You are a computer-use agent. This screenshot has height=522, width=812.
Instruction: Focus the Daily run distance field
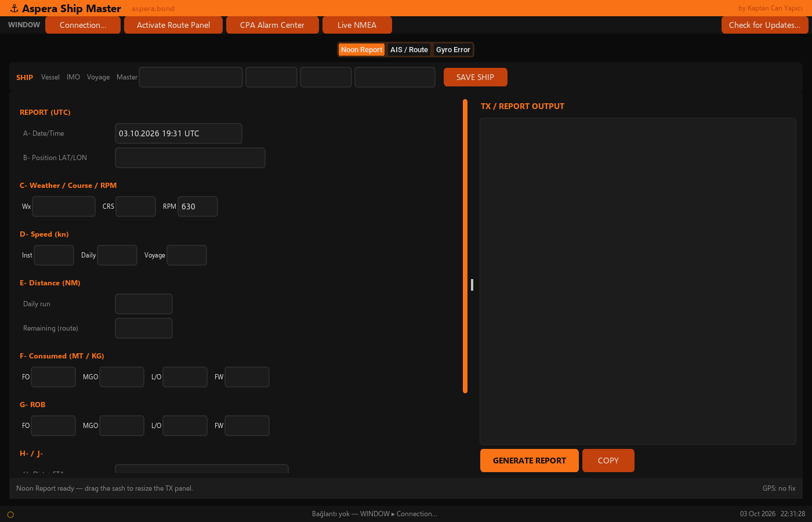144,304
